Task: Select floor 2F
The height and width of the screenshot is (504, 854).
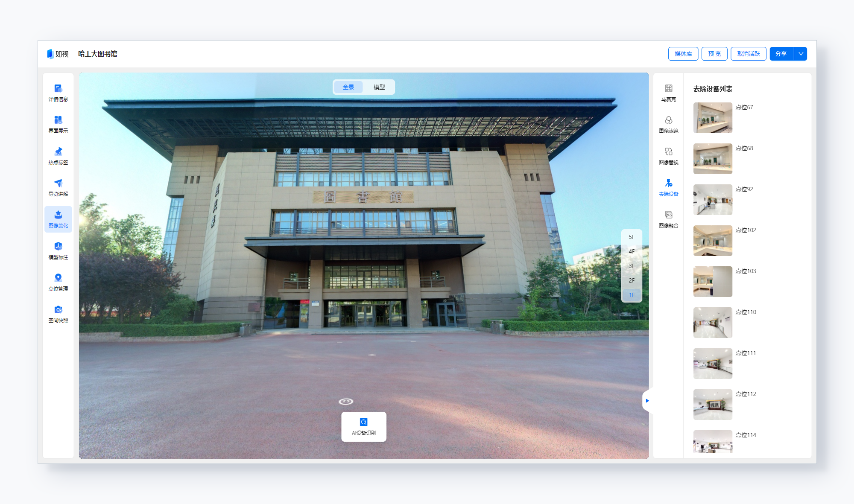Action: [632, 280]
